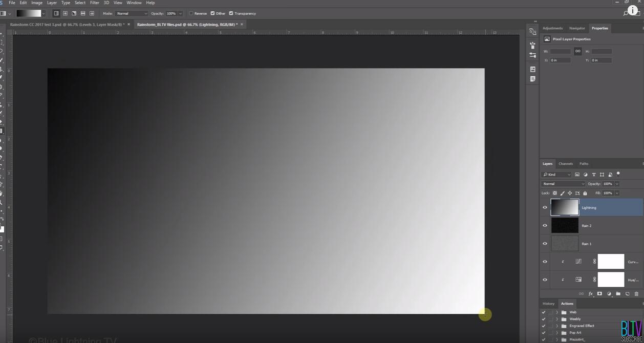Open the Brush Presets panel icon
Viewport: 644px width, 343px height.
[x=532, y=46]
